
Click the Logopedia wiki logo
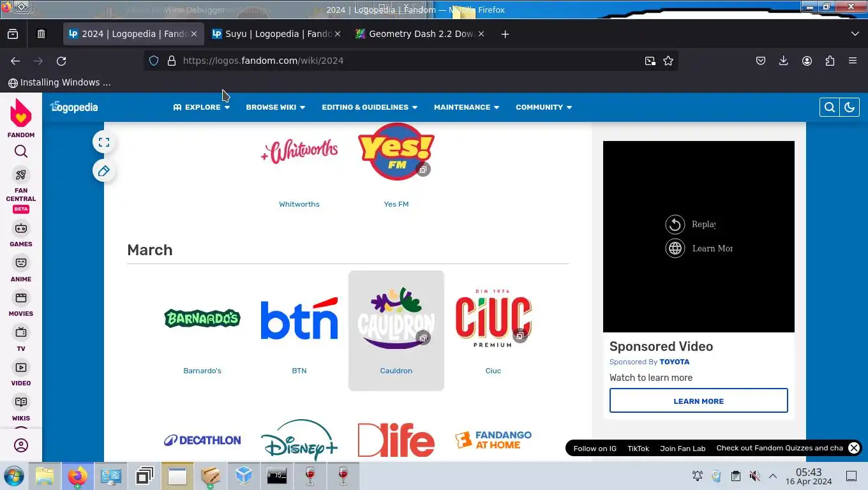pyautogui.click(x=74, y=107)
